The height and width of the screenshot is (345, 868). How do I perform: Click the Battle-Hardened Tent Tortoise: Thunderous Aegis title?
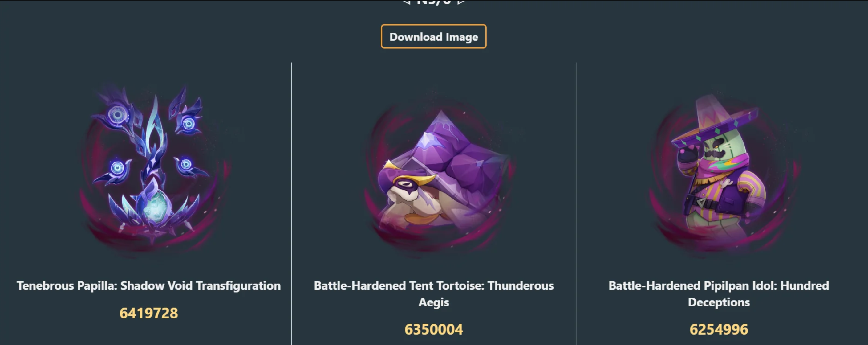pyautogui.click(x=434, y=294)
